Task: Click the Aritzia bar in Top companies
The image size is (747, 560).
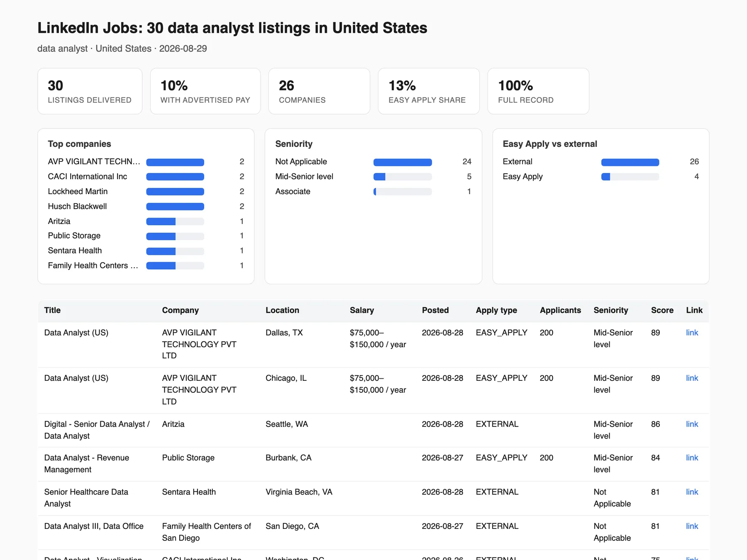Action: (175, 222)
